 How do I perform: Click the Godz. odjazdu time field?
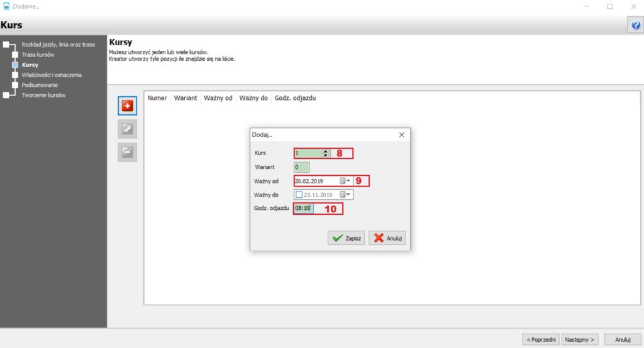[304, 208]
